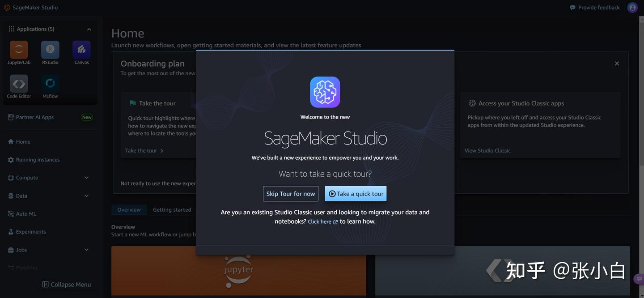
Task: Click the Studio Classic apps card icon
Action: 472,103
